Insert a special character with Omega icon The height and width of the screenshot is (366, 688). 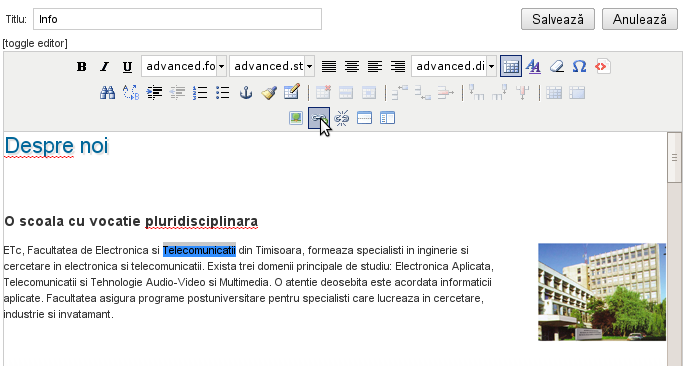579,66
